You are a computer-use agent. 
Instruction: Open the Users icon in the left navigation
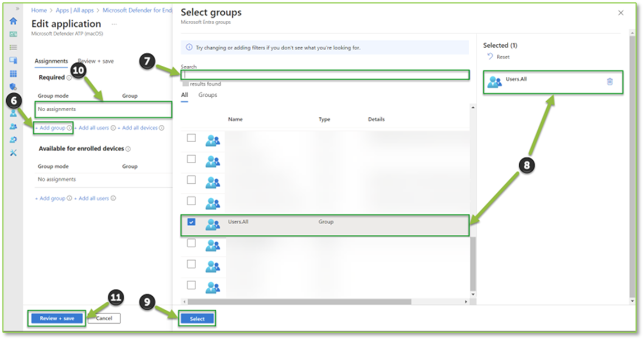[13, 112]
